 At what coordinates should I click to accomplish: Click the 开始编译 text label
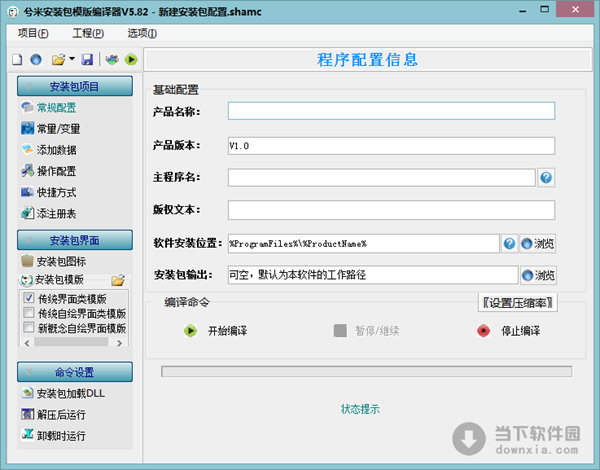pyautogui.click(x=228, y=331)
